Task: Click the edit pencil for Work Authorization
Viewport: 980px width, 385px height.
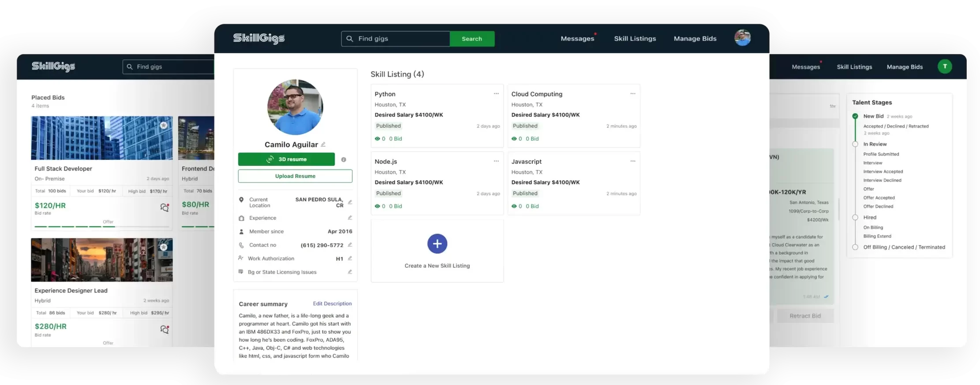Action: coord(350,259)
